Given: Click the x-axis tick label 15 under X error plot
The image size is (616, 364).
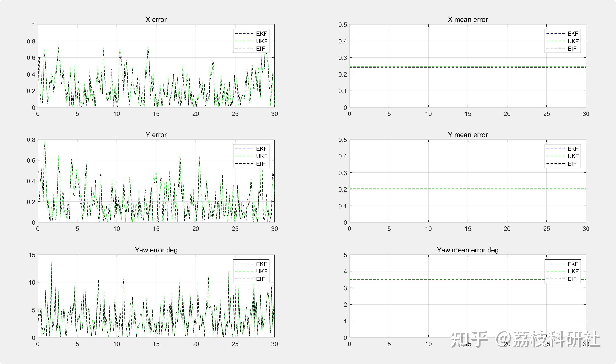Looking at the screenshot, I should (x=156, y=114).
